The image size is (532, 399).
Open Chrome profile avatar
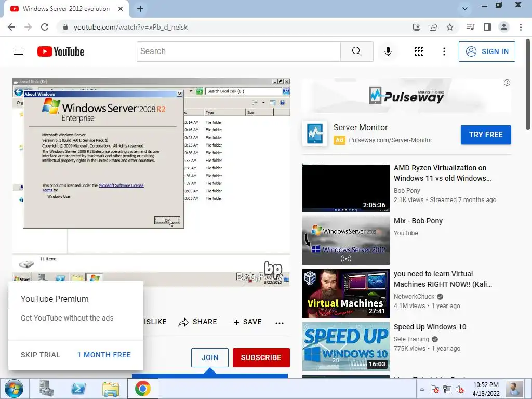tap(504, 27)
